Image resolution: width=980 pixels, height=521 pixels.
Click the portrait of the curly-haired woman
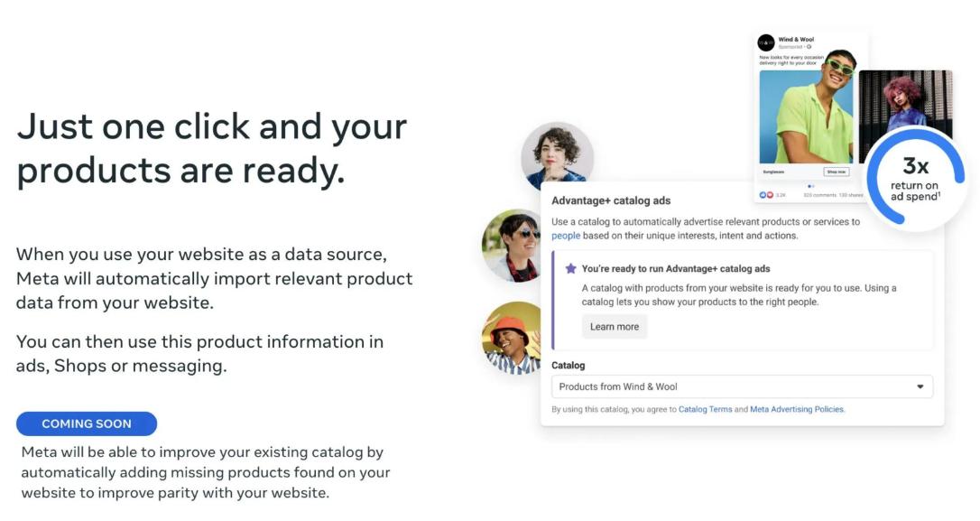click(557, 156)
